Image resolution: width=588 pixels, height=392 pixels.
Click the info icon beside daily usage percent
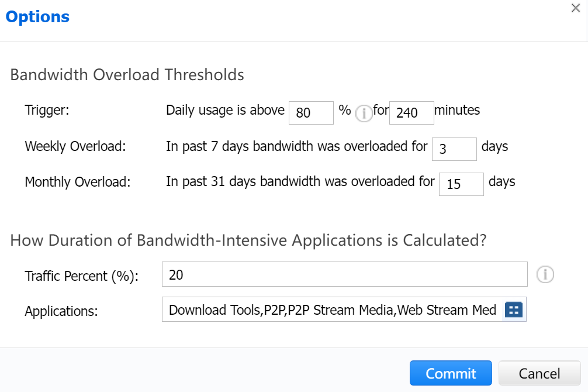click(x=364, y=113)
